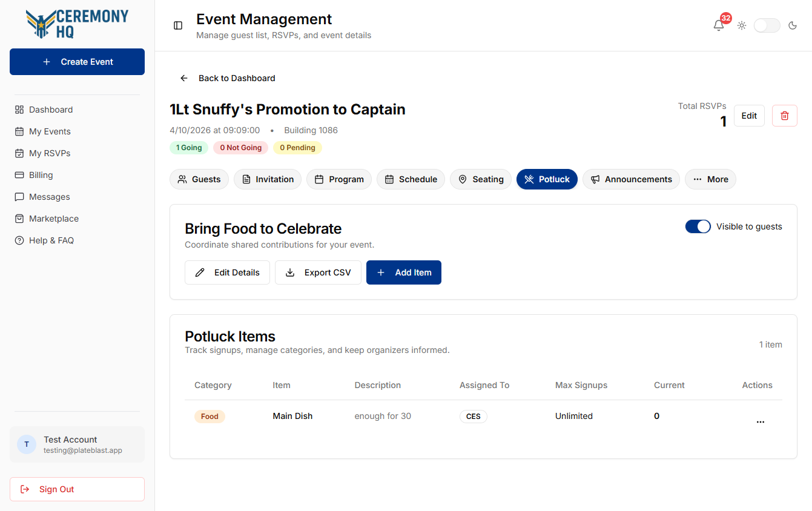Toggle the dark mode switch
812x511 pixels.
point(767,25)
